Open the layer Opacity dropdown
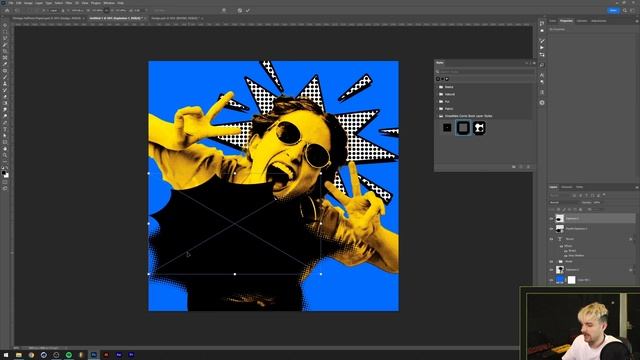The width and height of the screenshot is (640, 360). point(597,202)
